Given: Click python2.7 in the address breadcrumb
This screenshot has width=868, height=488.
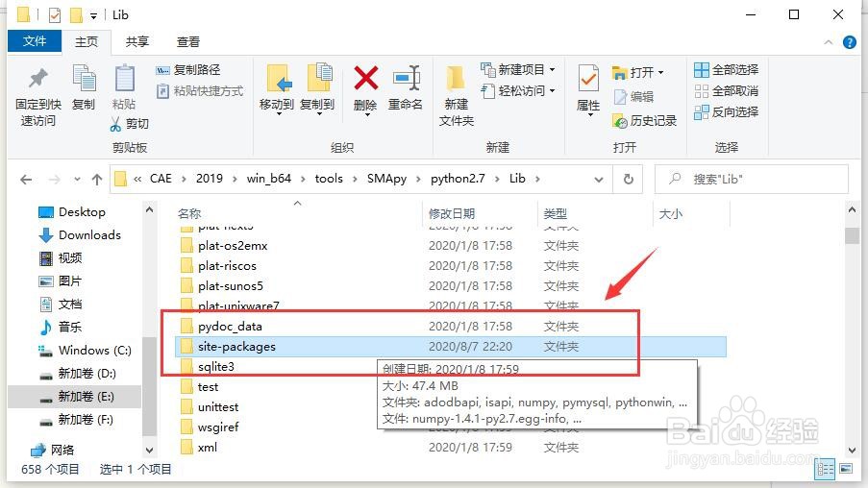Looking at the screenshot, I should pos(458,179).
